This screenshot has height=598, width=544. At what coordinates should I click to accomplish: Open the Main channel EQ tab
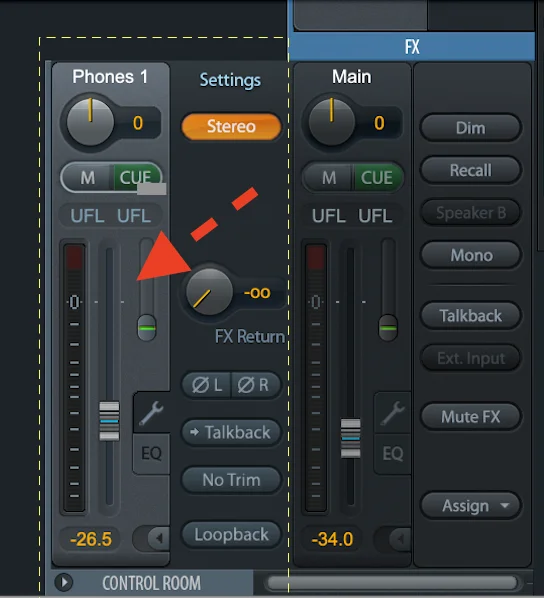[x=393, y=453]
